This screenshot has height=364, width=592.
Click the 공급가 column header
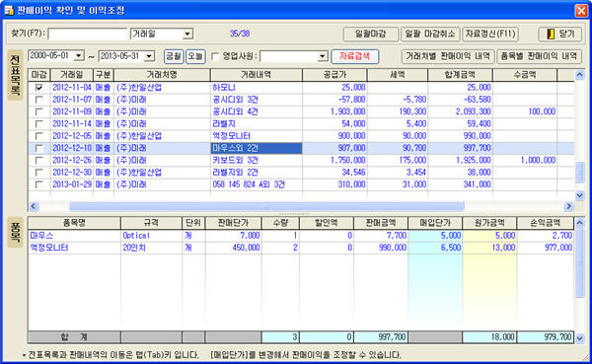click(334, 75)
